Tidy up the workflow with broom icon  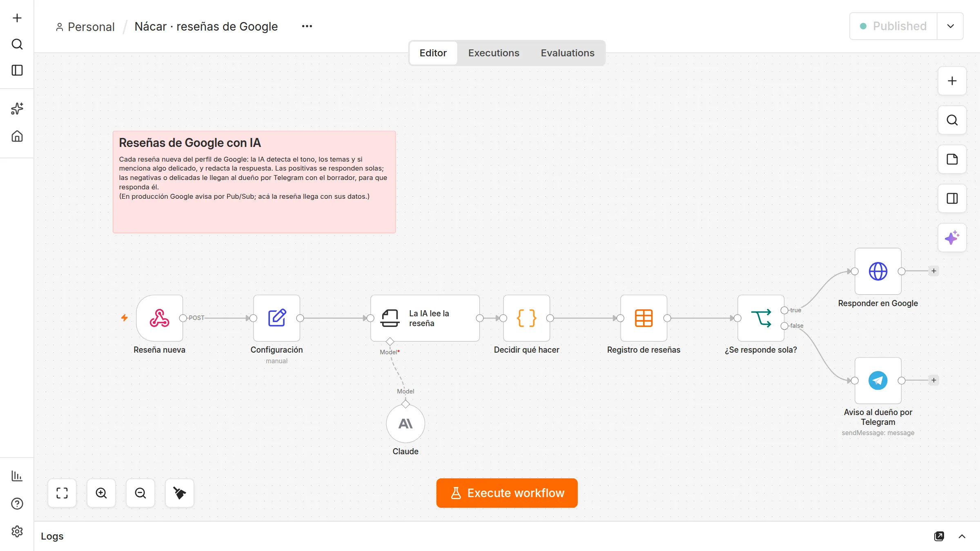180,493
